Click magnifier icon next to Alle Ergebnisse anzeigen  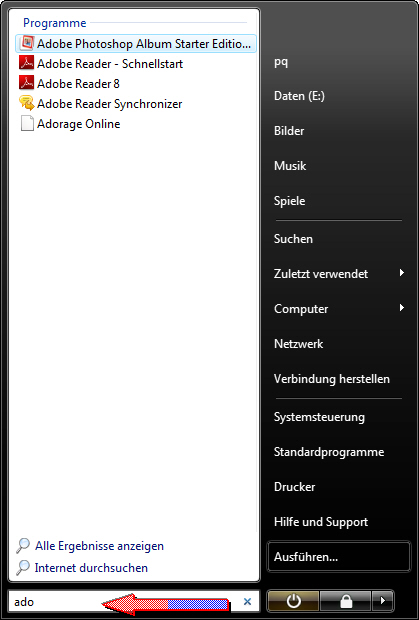23,546
